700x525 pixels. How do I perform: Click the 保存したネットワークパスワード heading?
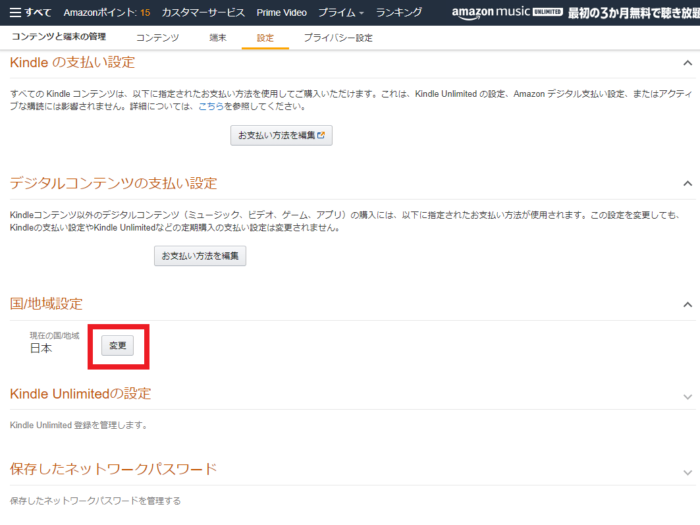tap(113, 469)
